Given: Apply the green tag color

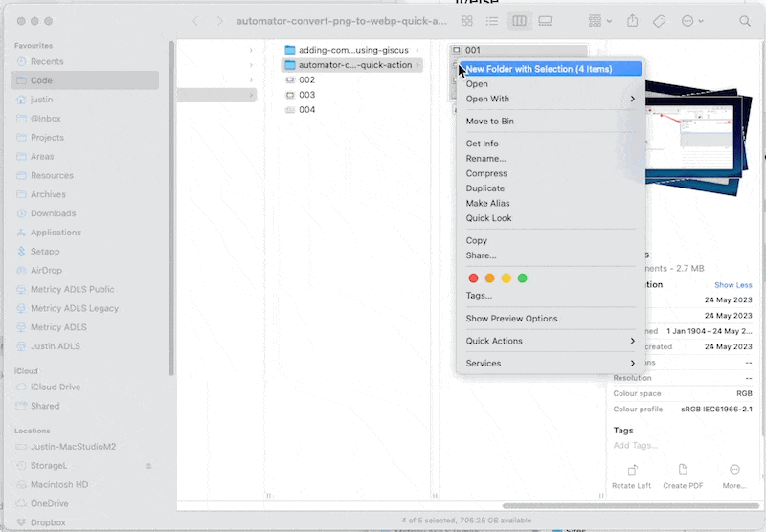Looking at the screenshot, I should point(522,278).
